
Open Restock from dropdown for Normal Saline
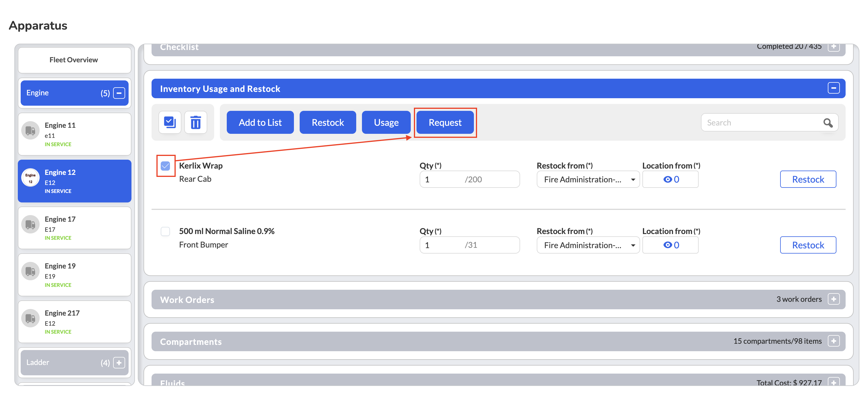(x=588, y=245)
